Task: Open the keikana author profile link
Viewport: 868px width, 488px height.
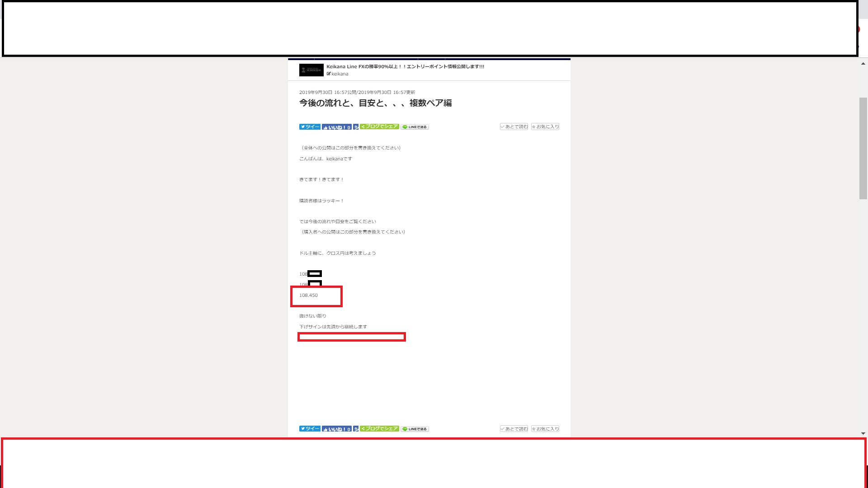Action: (x=340, y=74)
